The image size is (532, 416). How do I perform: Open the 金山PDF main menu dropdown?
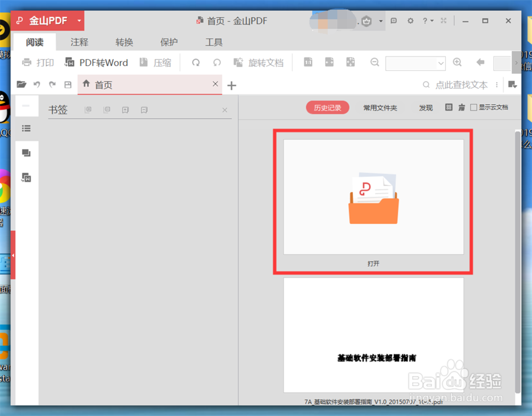tap(78, 21)
